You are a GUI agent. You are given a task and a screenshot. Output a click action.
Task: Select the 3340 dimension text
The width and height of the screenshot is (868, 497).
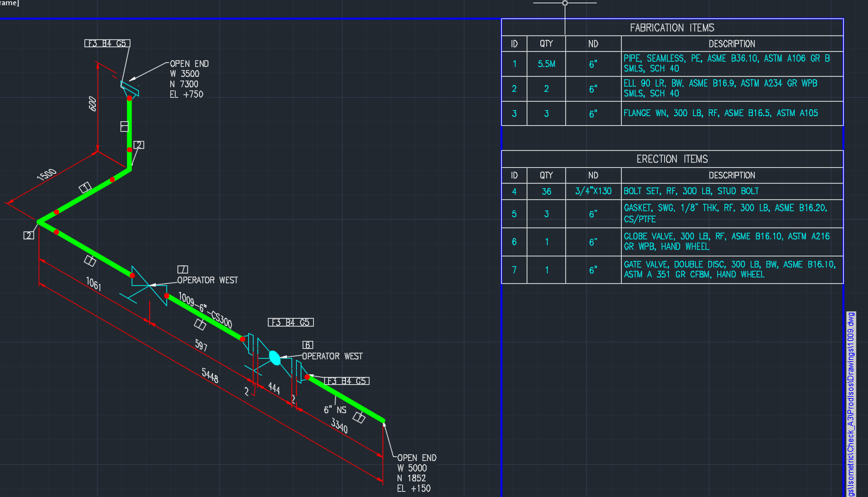point(339,426)
